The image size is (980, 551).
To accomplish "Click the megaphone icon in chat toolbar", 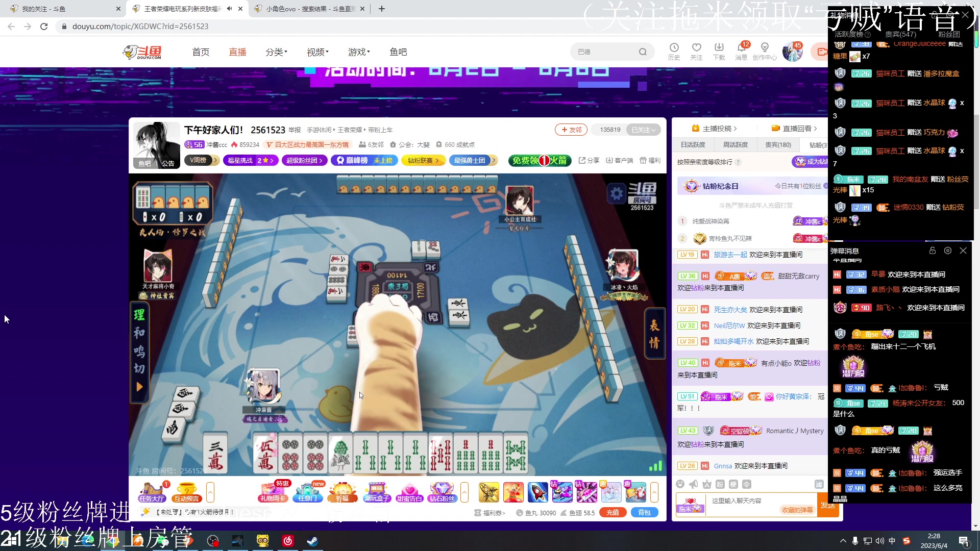I will click(x=693, y=484).
